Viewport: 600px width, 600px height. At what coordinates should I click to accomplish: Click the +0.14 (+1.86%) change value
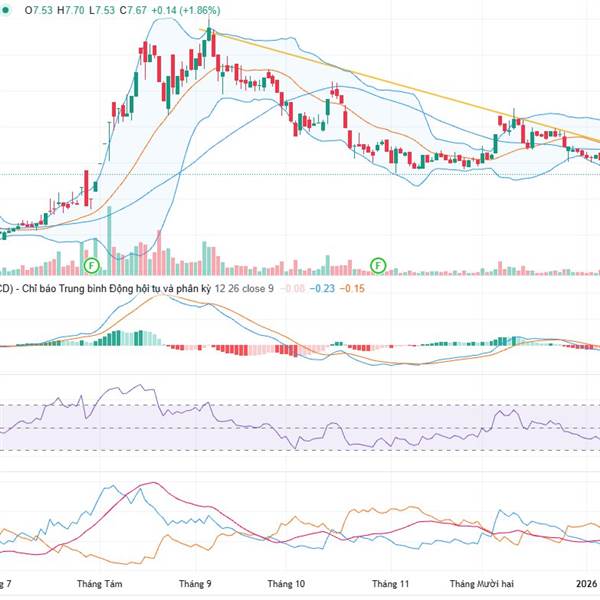192,10
